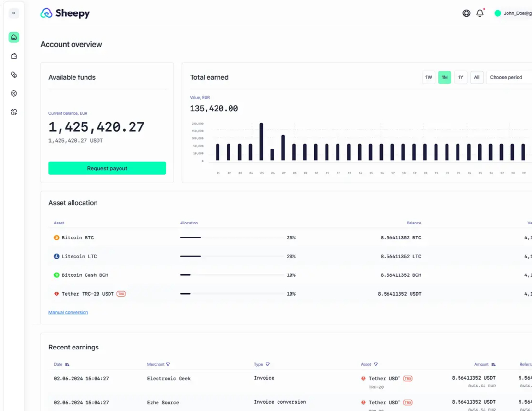532x411 pixels.
Task: Open the notifications bell
Action: click(x=480, y=13)
